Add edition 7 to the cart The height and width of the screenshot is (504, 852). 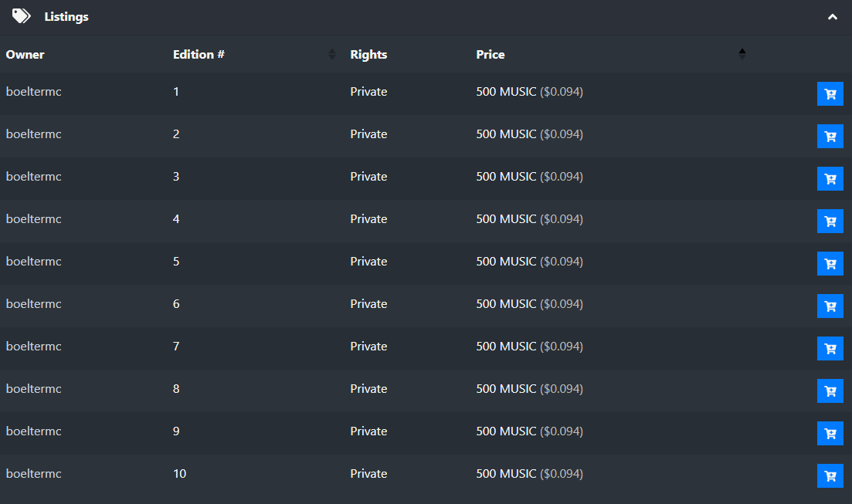coord(830,348)
